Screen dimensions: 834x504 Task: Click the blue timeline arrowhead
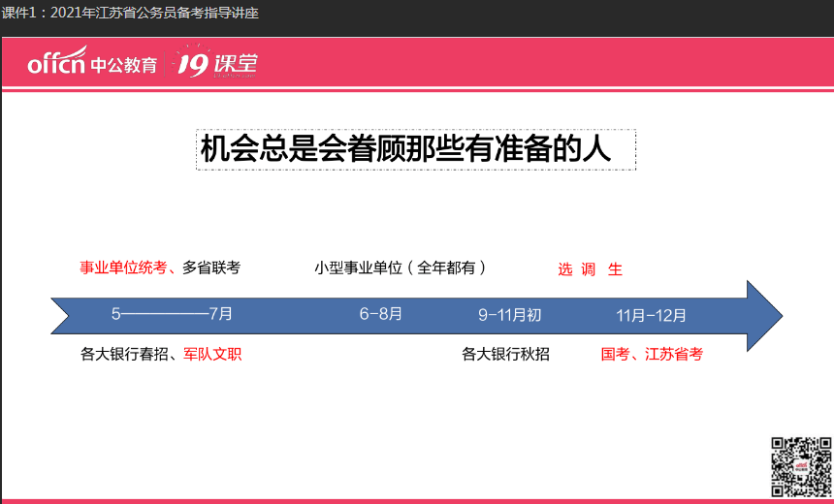click(764, 315)
